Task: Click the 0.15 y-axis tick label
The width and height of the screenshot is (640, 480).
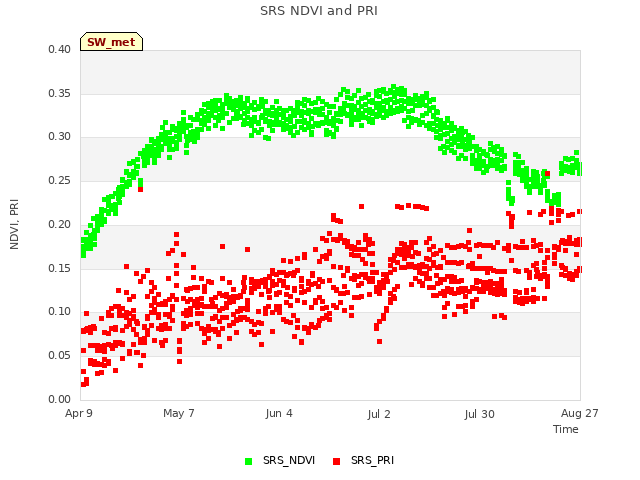Action: pyautogui.click(x=59, y=268)
